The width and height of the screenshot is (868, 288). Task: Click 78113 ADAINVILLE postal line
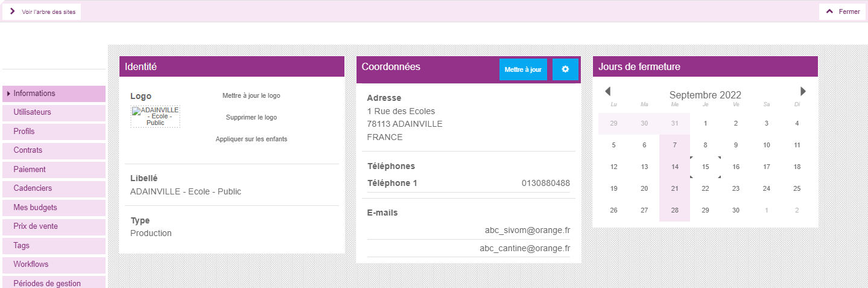coord(405,124)
